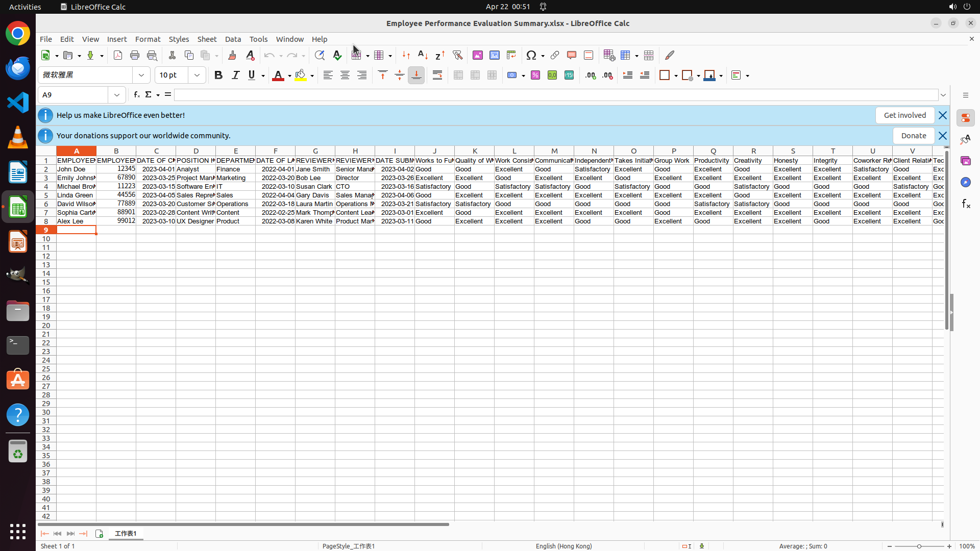Click the Sort Ascending icon
The width and height of the screenshot is (980, 551).
coord(423,55)
